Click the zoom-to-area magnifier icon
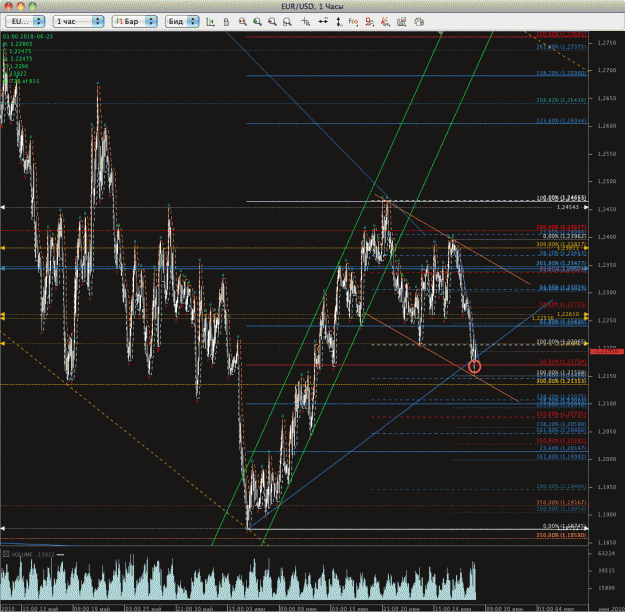Image resolution: width=625 pixels, height=612 pixels. click(287, 22)
